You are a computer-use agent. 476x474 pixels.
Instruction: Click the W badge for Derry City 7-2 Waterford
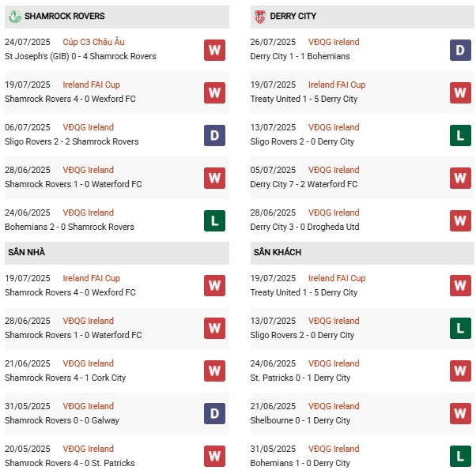[460, 178]
